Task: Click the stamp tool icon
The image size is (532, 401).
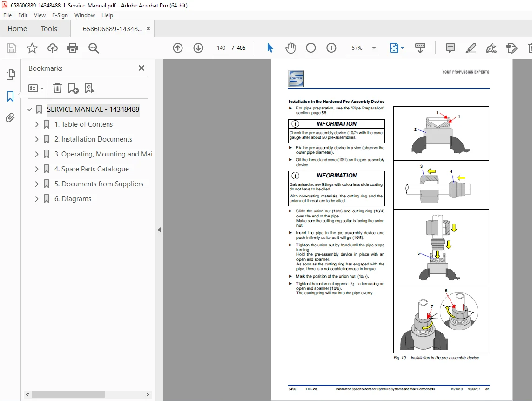Action: pyautogui.click(x=512, y=48)
